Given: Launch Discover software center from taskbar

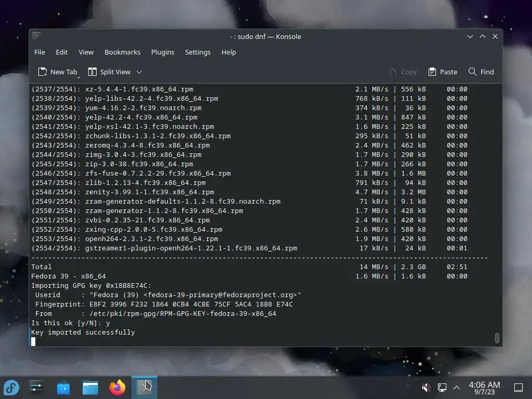Looking at the screenshot, I should 63,388.
